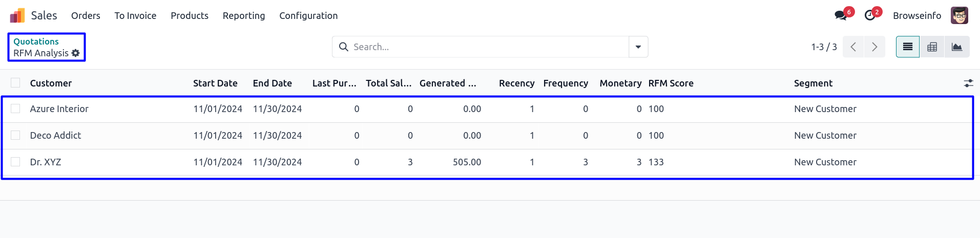
Task: Click the user avatar picture
Action: tap(959, 15)
